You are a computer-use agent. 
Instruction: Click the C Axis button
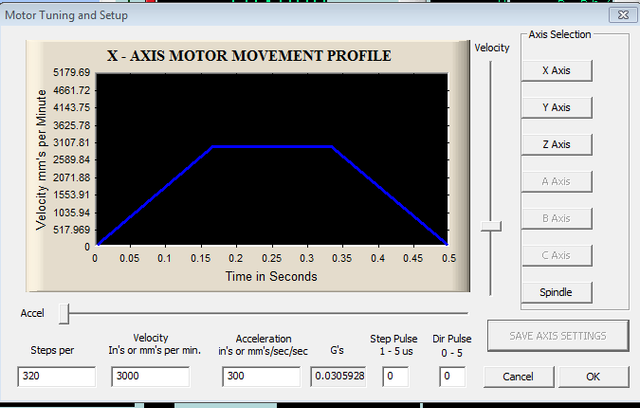tap(556, 255)
